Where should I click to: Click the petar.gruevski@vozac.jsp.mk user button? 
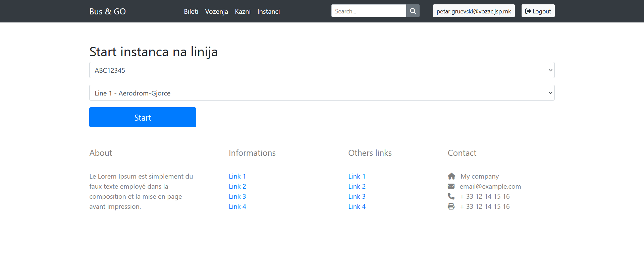click(x=474, y=11)
